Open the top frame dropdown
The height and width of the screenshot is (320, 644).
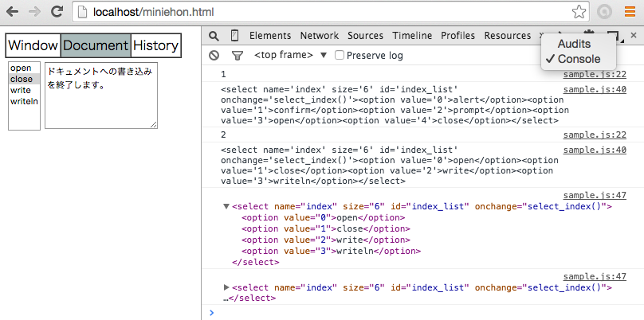[x=290, y=55]
